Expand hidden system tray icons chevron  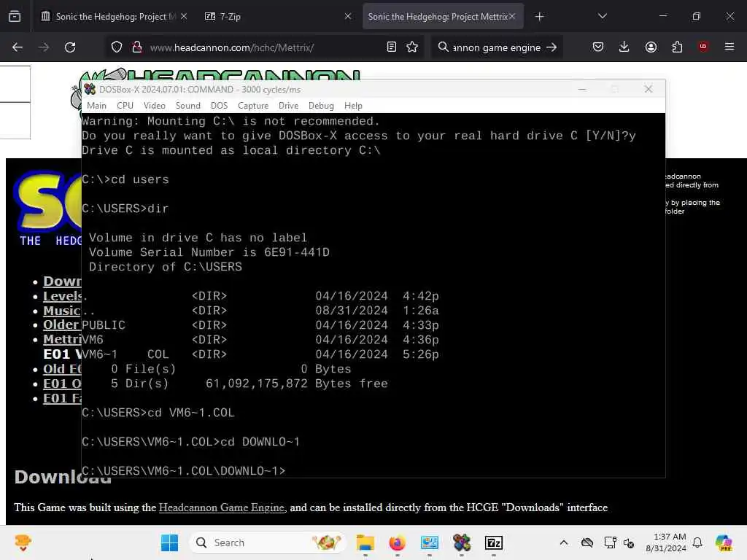(x=564, y=542)
